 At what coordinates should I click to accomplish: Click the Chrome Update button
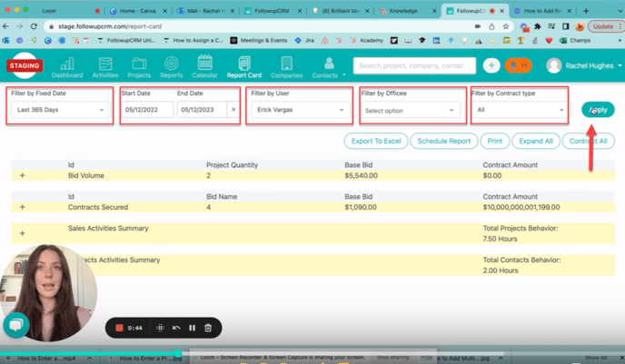point(604,26)
